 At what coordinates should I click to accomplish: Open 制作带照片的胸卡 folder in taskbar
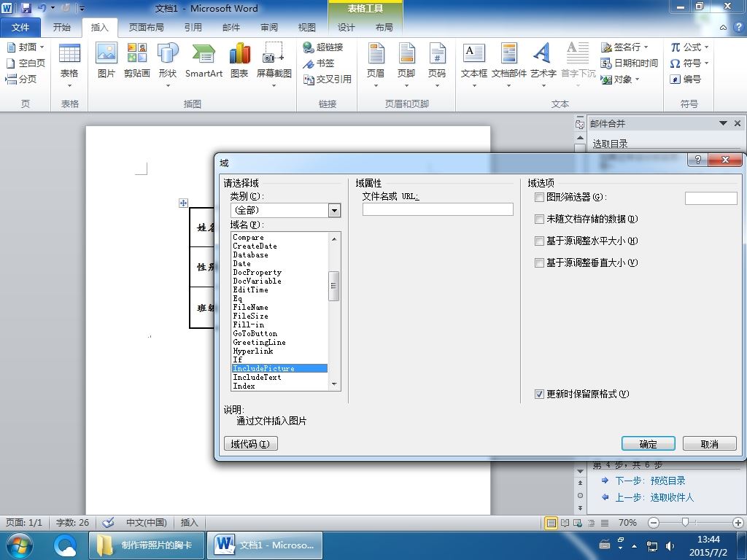point(147,545)
